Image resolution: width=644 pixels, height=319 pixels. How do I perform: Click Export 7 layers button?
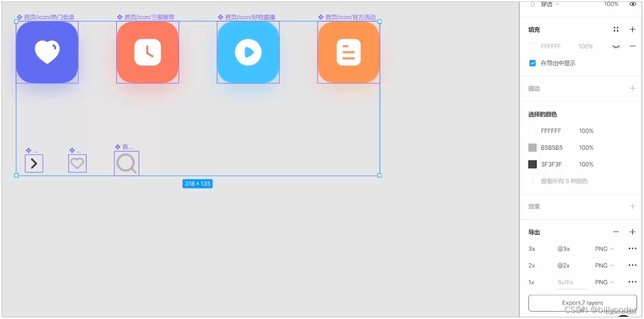click(583, 303)
